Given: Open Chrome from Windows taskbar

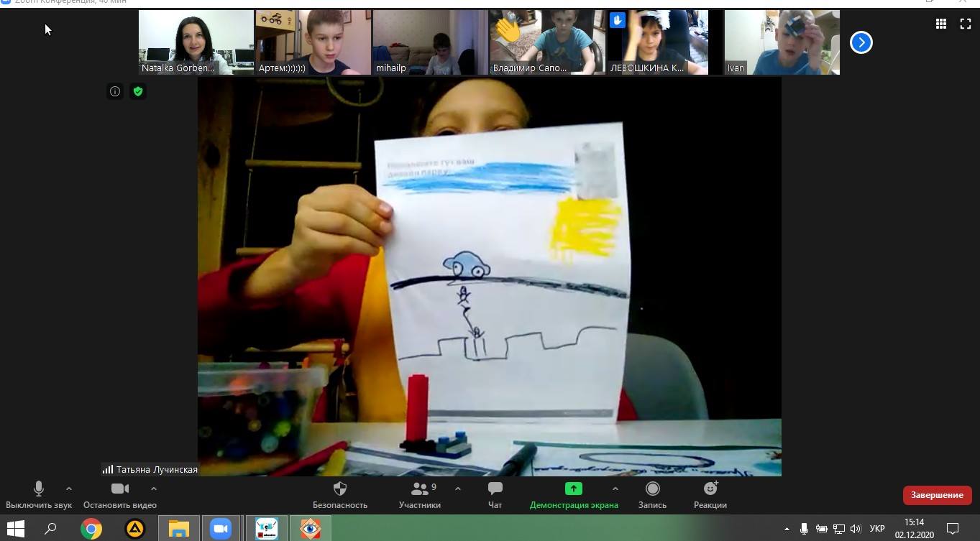Looking at the screenshot, I should [91, 529].
